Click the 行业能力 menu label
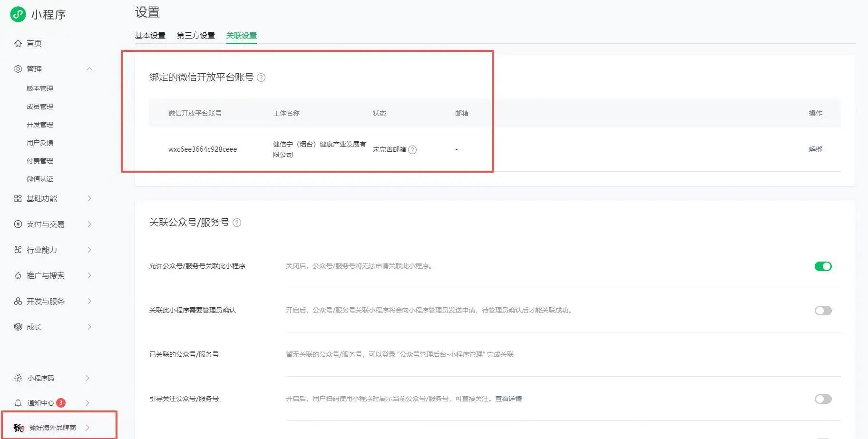The image size is (868, 439). [42, 250]
